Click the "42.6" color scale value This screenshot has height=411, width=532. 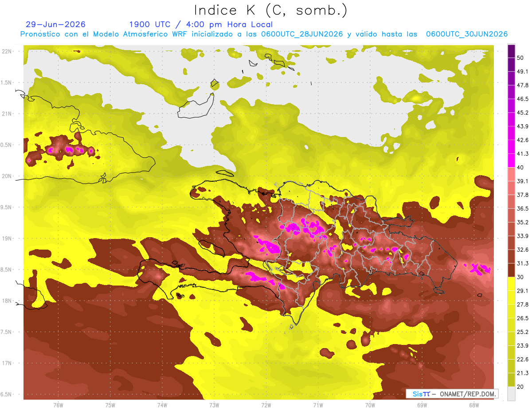pos(522,140)
